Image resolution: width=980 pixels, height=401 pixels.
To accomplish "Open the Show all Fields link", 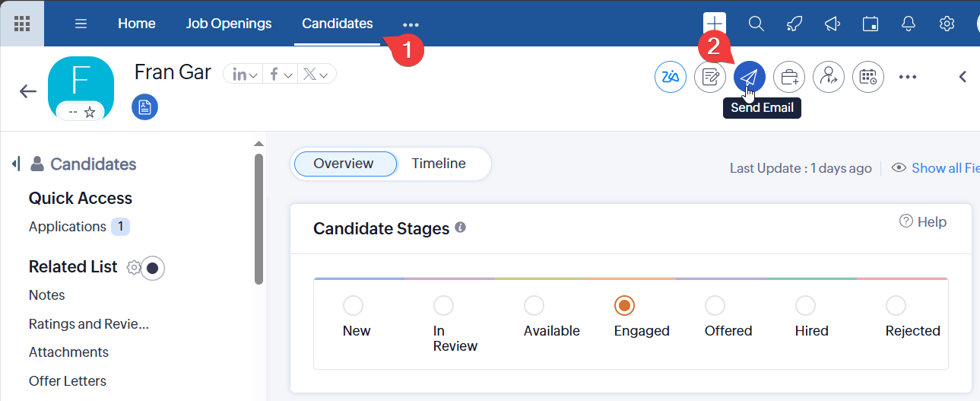I will (944, 168).
